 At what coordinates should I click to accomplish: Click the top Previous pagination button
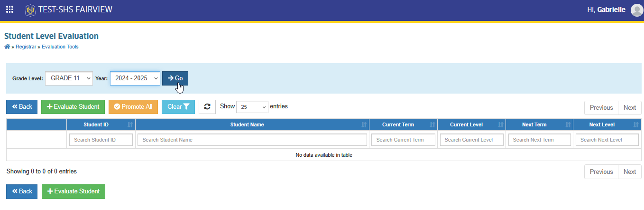click(x=601, y=108)
